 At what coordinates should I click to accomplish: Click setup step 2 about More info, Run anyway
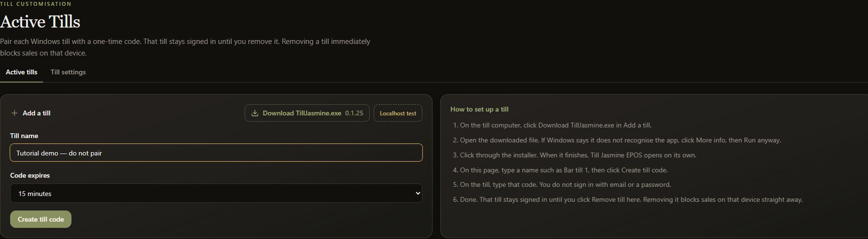tap(617, 140)
